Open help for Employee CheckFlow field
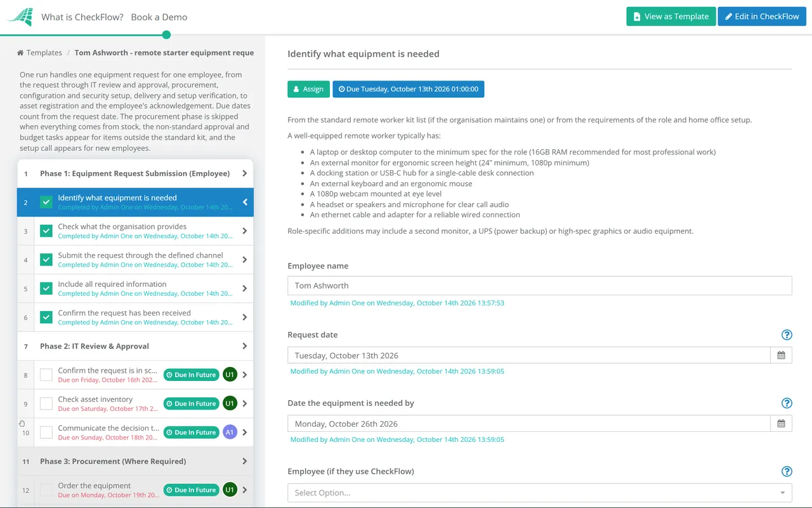 (787, 471)
